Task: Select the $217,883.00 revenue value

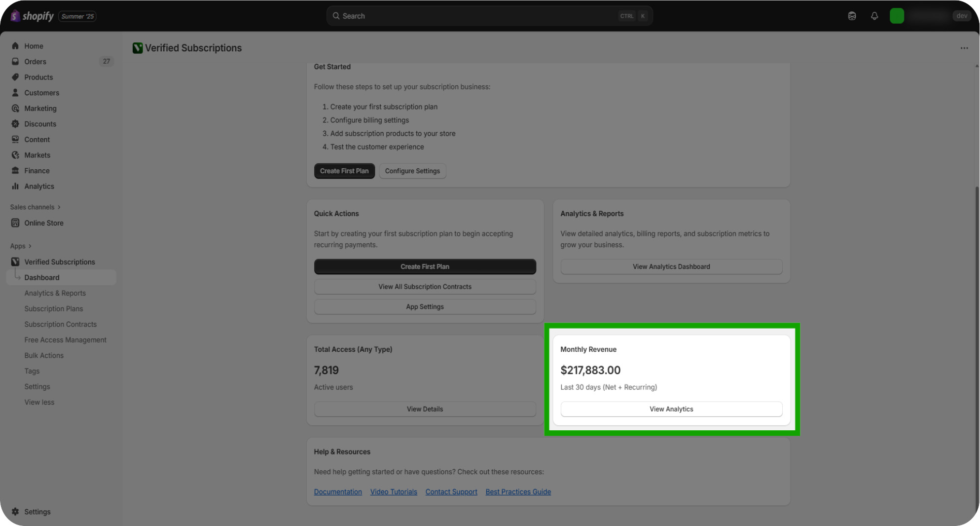Action: (x=590, y=370)
